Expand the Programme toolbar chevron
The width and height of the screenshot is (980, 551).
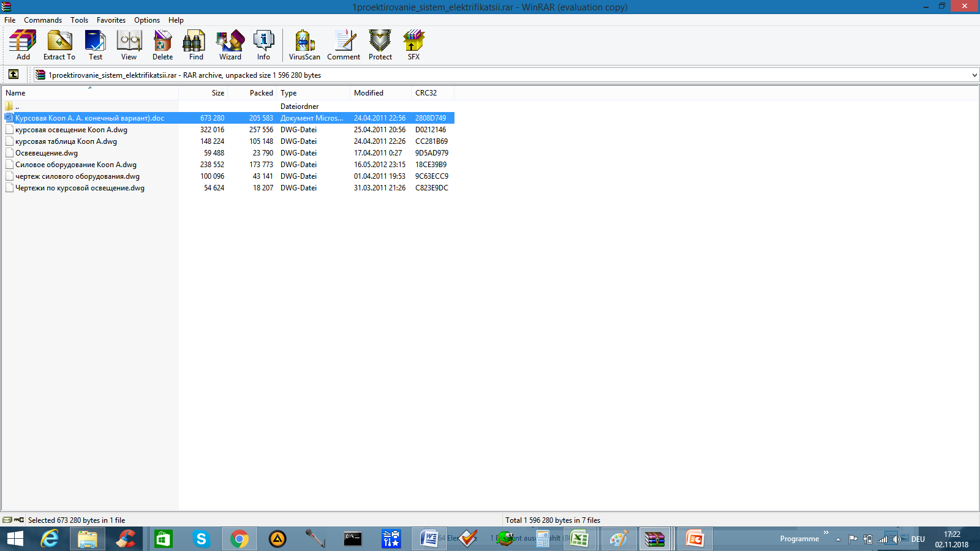(x=826, y=533)
